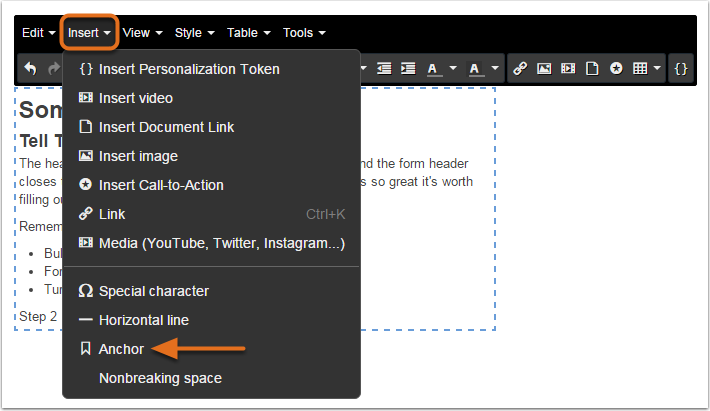The height and width of the screenshot is (411, 710).
Task: Choose Link in the Insert menu
Action: point(211,214)
